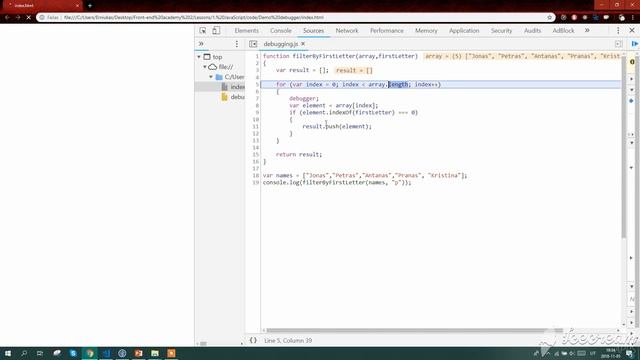The height and width of the screenshot is (360, 640).
Task: Toggle pretty print braces icon
Action: pyautogui.click(x=253, y=340)
